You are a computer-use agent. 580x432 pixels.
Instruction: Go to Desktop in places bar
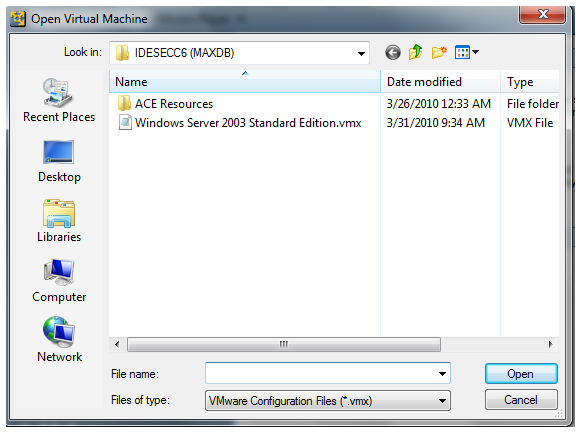click(59, 161)
